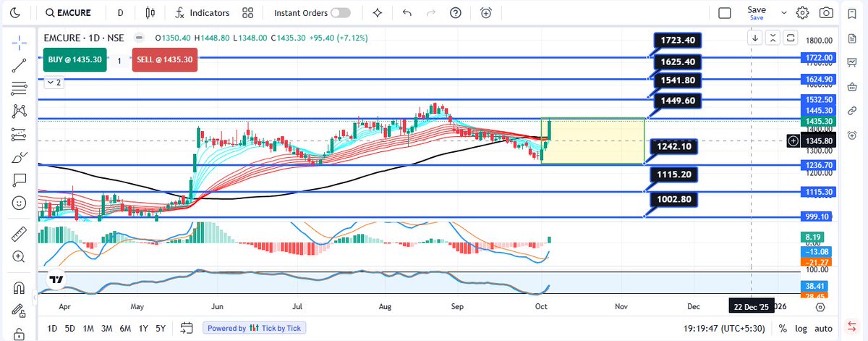This screenshot has width=868, height=341.
Task: Open chart settings gear icon
Action: (x=802, y=12)
